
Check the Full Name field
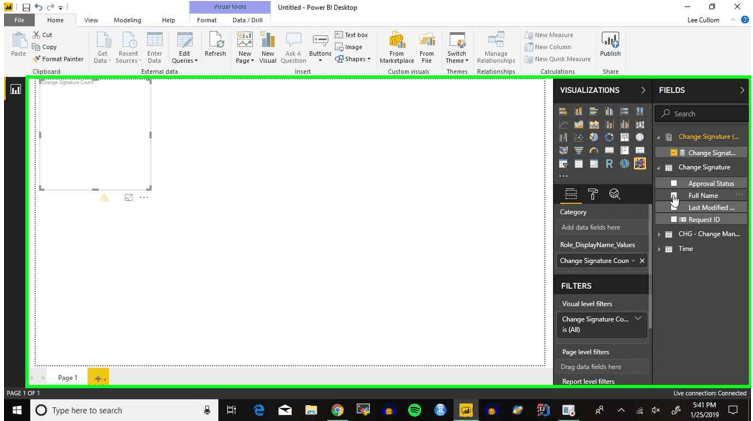674,195
